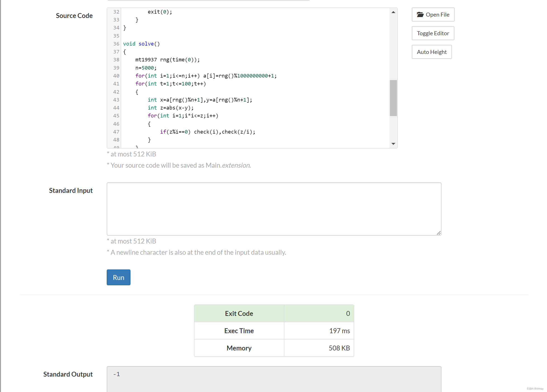Run the source code
547x392 pixels.
pyautogui.click(x=118, y=277)
